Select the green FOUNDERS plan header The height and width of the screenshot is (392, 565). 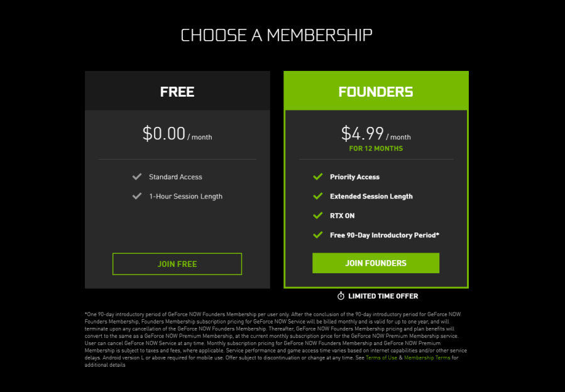pyautogui.click(x=375, y=91)
